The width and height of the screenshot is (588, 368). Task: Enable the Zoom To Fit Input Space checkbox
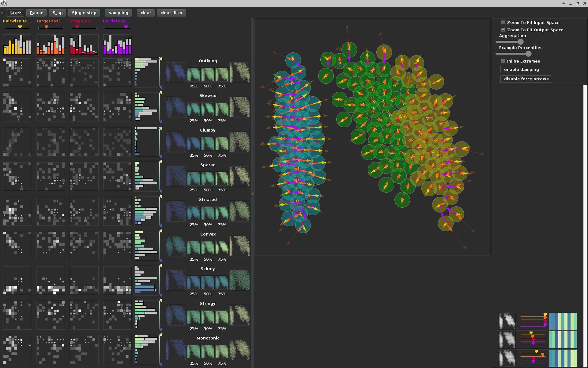click(503, 22)
